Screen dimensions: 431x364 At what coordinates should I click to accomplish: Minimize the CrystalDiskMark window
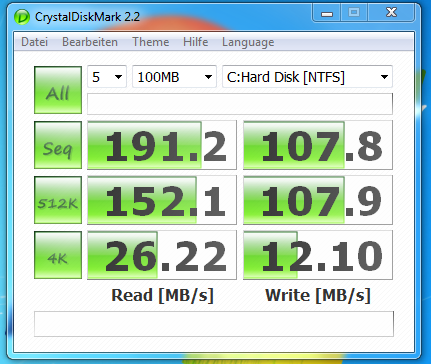point(327,13)
